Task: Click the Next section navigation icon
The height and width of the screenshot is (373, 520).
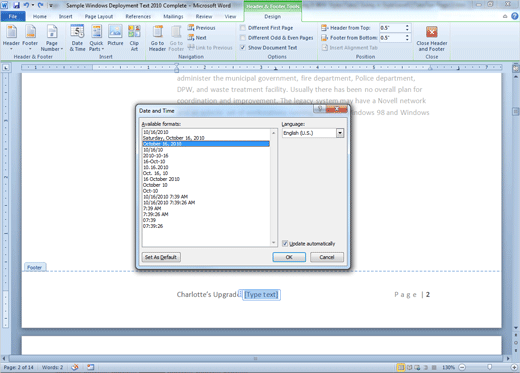Action: [x=191, y=38]
